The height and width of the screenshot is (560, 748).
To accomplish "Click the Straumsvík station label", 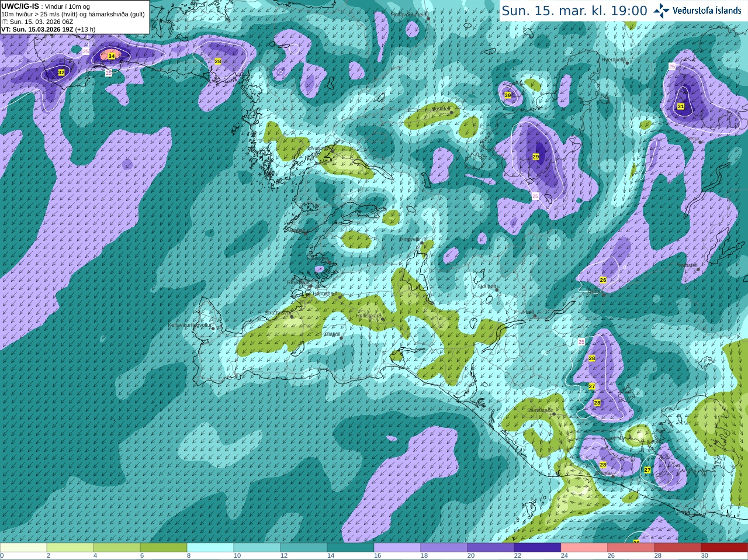I will 278,313.
